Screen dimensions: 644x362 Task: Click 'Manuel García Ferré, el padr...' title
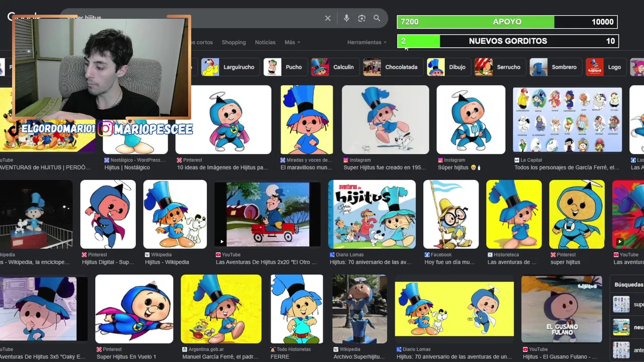pyautogui.click(x=220, y=356)
